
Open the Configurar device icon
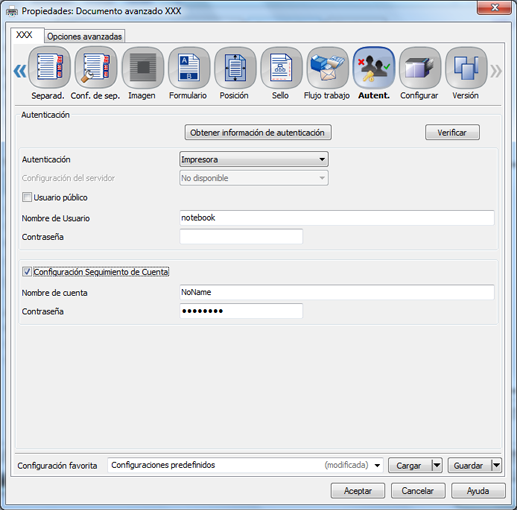(420, 68)
